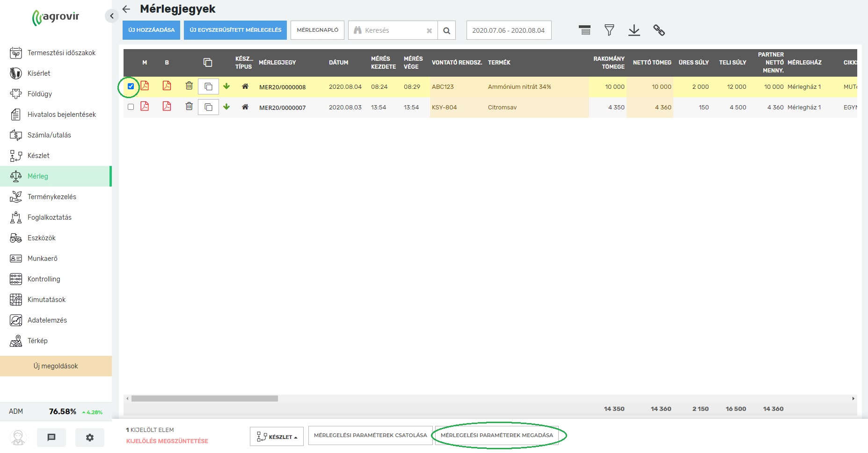Open the column layout list icon
The image size is (868, 453).
click(584, 30)
